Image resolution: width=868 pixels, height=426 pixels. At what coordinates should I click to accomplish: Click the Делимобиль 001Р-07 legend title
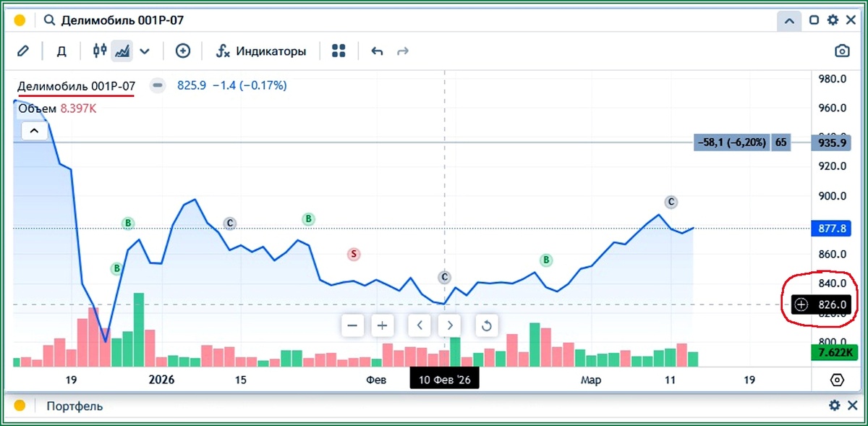coord(77,85)
